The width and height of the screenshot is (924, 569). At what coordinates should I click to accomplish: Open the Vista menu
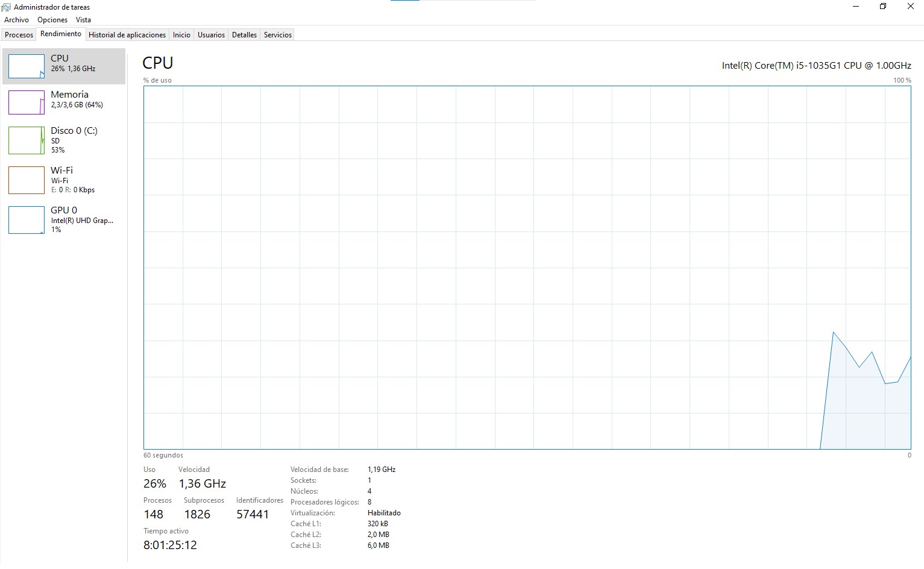point(83,20)
